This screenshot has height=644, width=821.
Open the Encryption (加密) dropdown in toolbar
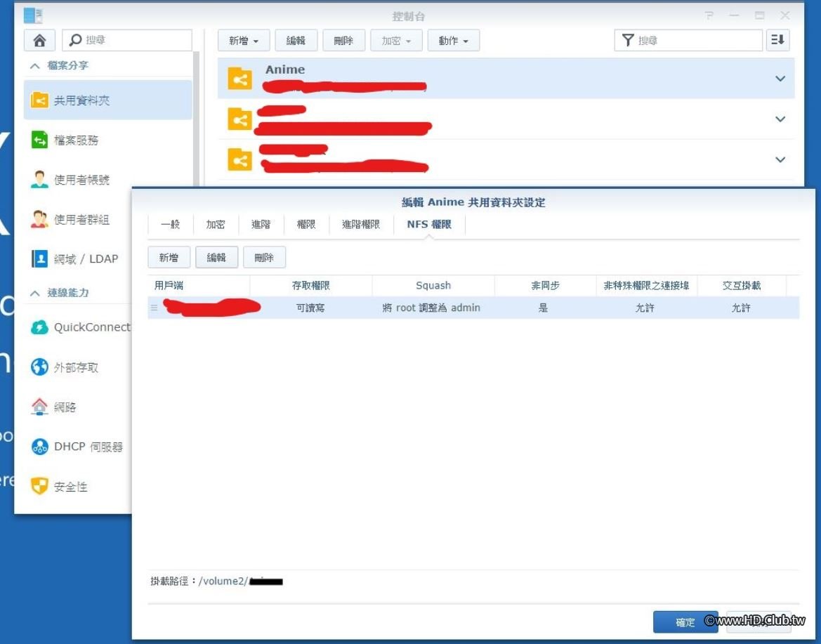coord(396,40)
